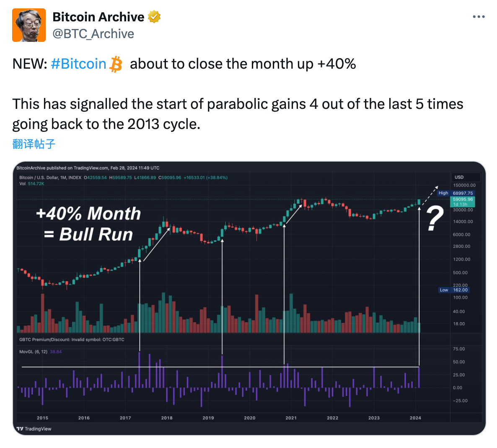This screenshot has width=497, height=448.
Task: Click the Bitcoin Archive profile avatar
Action: tap(29, 25)
